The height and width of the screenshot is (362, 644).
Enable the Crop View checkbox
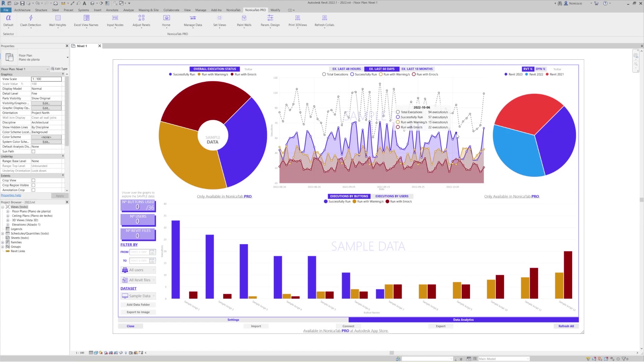(x=34, y=181)
